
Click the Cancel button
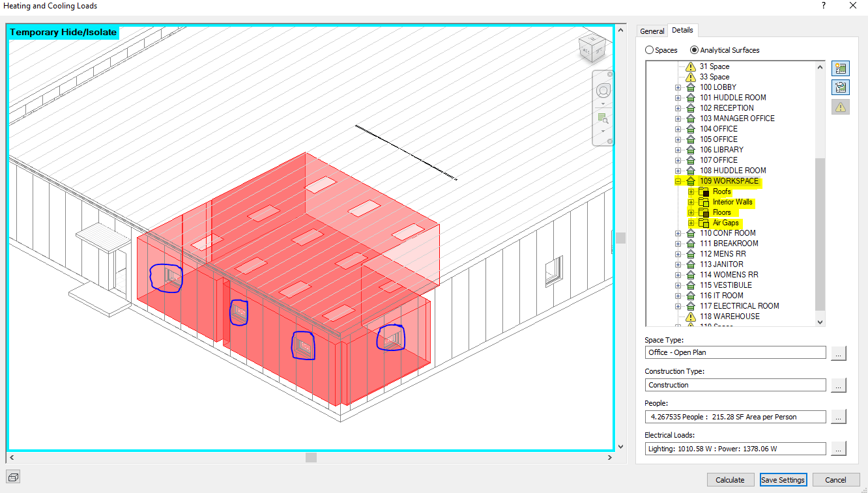point(836,480)
